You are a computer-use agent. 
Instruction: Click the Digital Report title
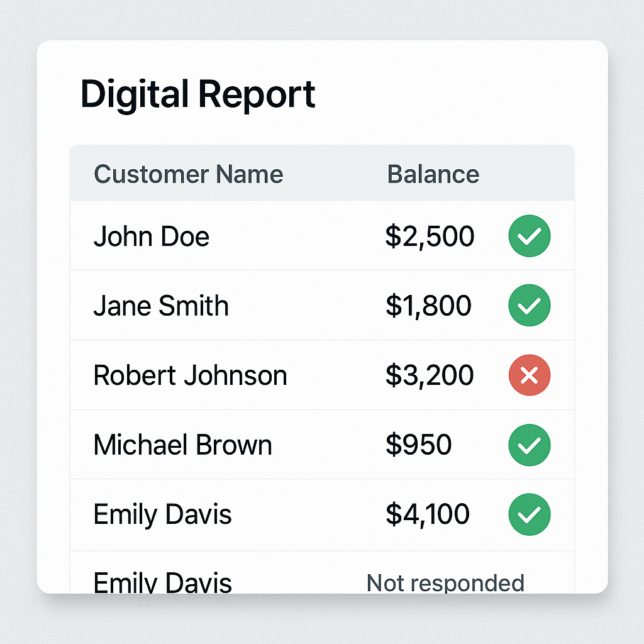[x=198, y=95]
